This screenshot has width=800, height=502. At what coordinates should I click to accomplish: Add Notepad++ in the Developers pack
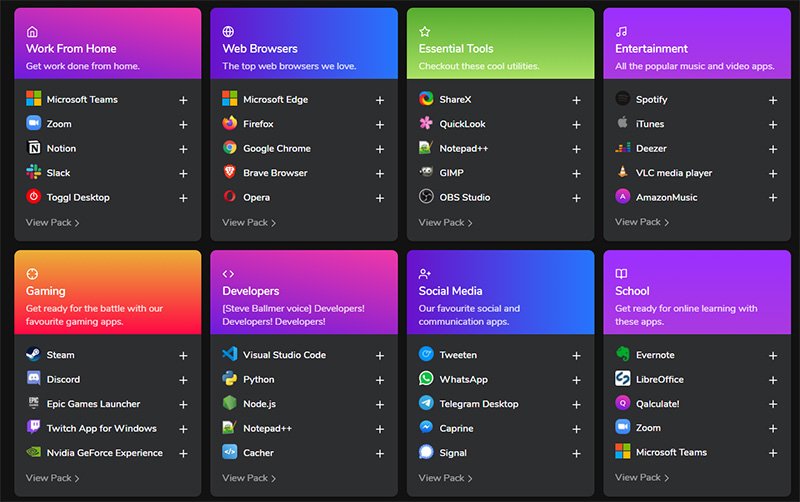tap(380, 429)
